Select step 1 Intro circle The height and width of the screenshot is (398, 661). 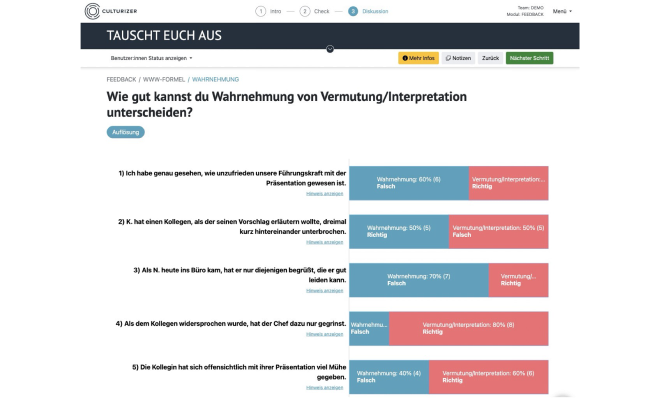coord(261,11)
